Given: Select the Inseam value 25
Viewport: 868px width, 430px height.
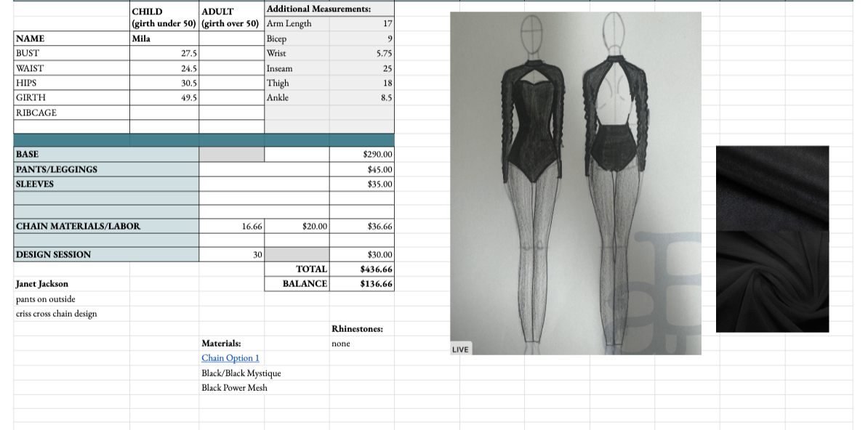Looking at the screenshot, I should pos(361,68).
